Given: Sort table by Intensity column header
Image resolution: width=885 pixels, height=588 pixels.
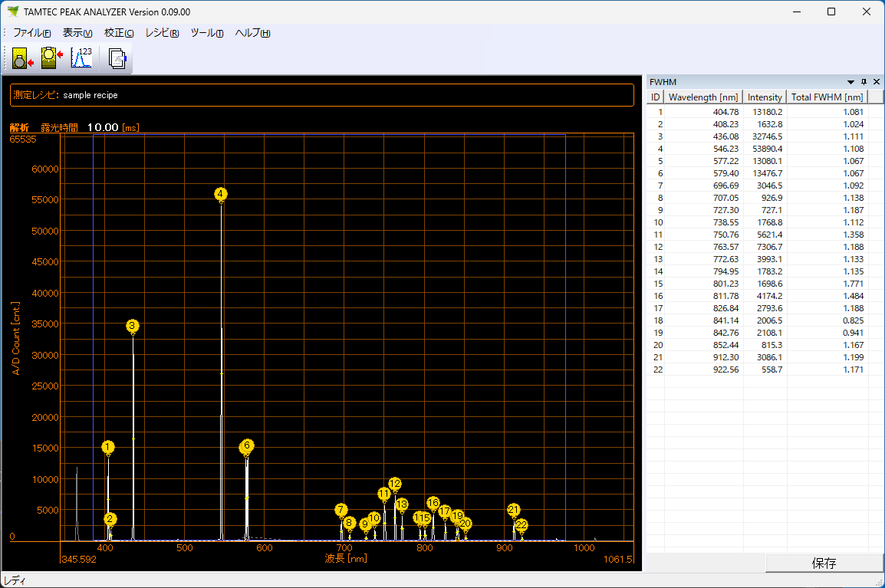Looking at the screenshot, I should pos(765,97).
